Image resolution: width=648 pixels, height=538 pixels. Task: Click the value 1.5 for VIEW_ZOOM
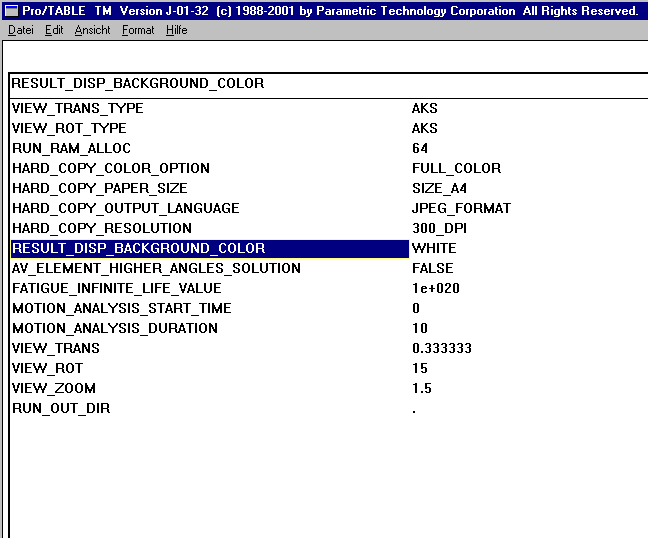click(x=422, y=388)
